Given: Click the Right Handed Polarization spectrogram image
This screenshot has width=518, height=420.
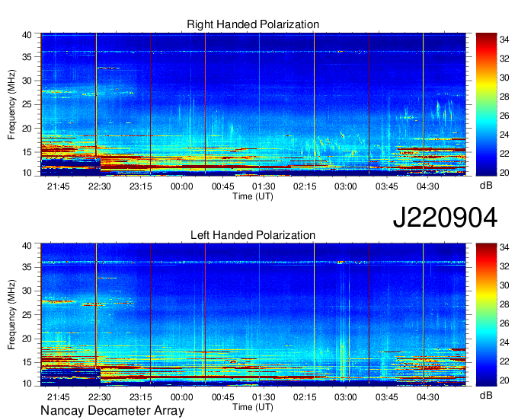Looking at the screenshot, I should click(x=253, y=104).
